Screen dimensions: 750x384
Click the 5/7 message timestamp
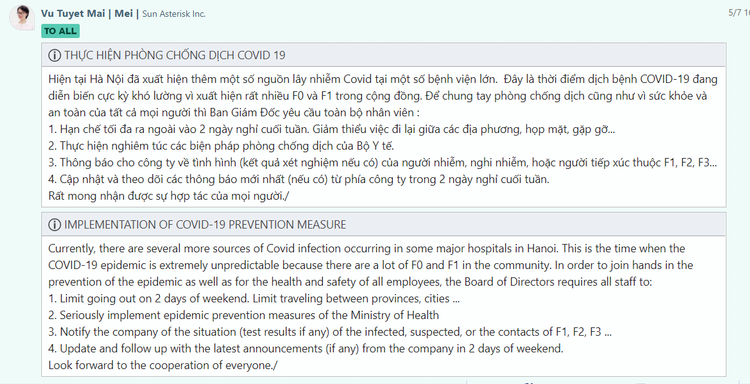[x=739, y=13]
